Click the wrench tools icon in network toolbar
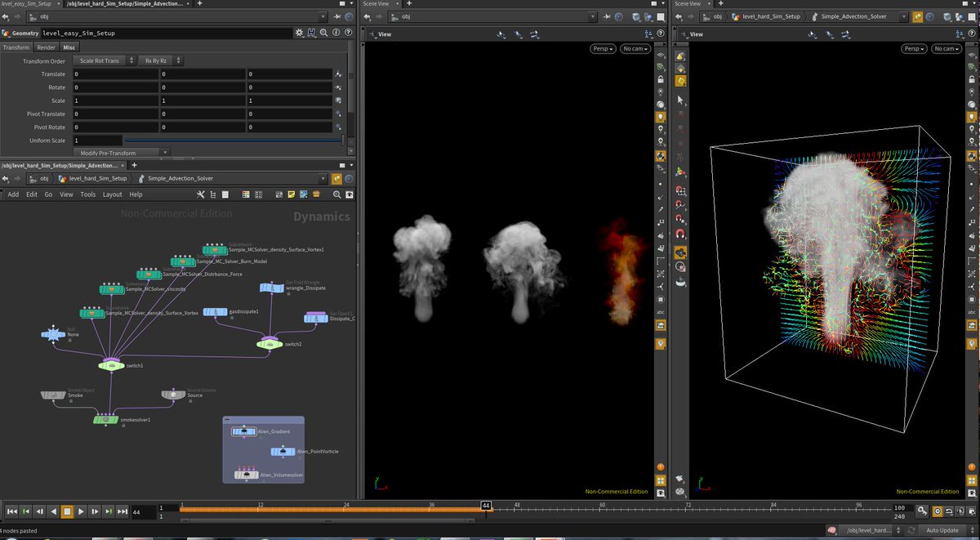Image resolution: width=980 pixels, height=540 pixels. coord(202,194)
